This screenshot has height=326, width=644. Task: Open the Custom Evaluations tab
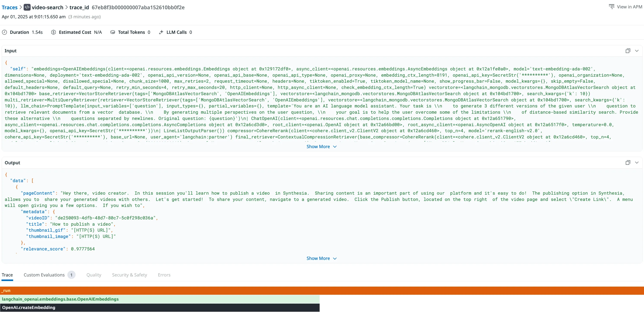click(44, 275)
